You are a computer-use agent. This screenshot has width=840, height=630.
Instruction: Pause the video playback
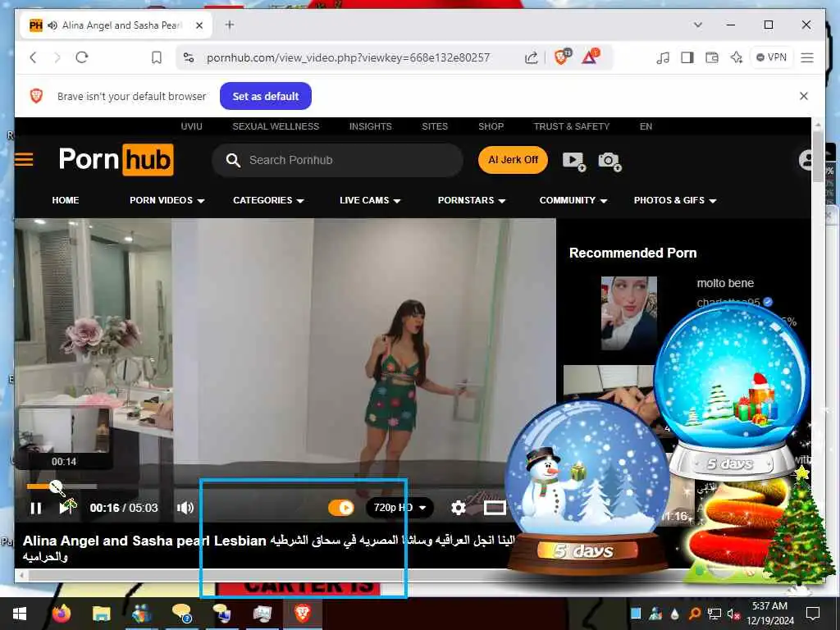(36, 508)
